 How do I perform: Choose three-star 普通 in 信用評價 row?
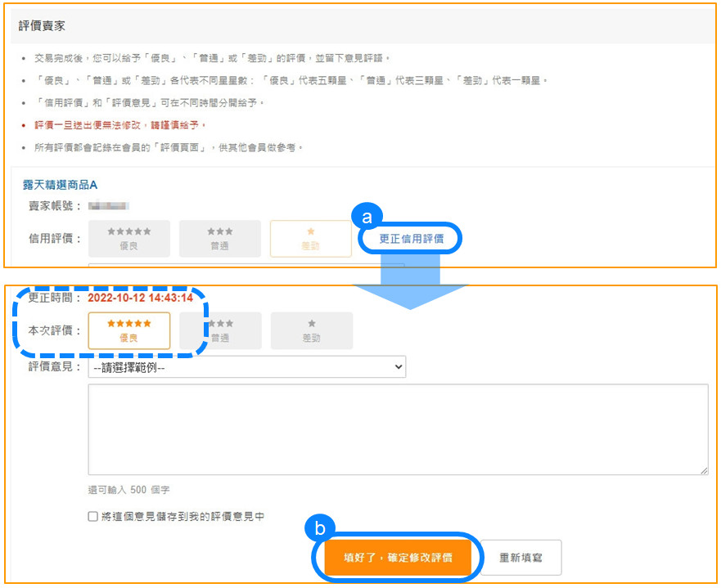tap(219, 238)
